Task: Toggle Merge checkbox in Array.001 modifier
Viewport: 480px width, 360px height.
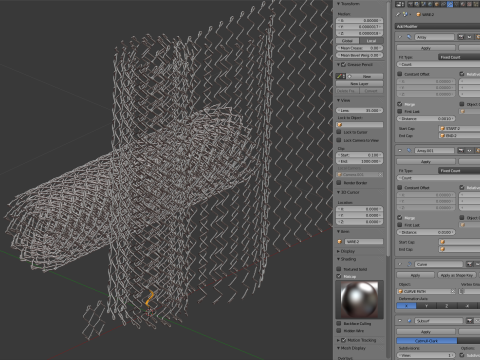Action: click(400, 218)
